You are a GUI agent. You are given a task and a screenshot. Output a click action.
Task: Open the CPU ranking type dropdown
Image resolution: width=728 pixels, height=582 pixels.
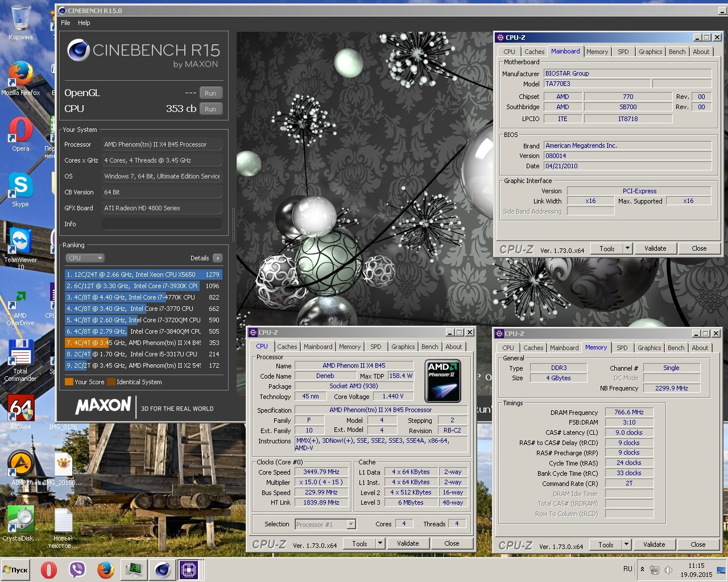coord(85,258)
